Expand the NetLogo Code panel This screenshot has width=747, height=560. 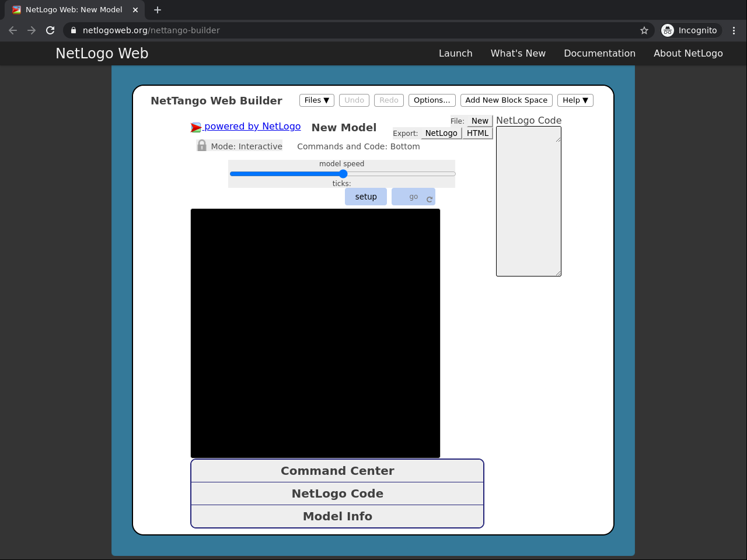coord(337,494)
